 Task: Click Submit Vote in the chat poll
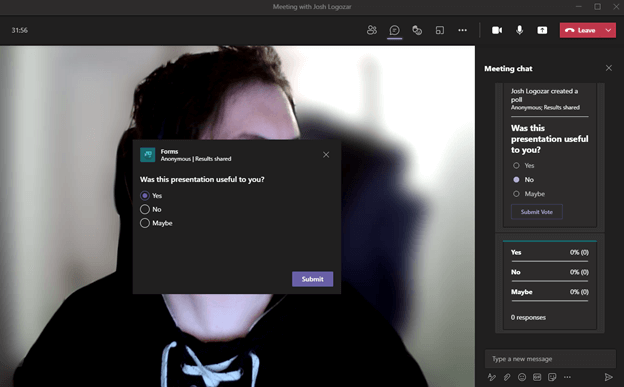point(536,212)
